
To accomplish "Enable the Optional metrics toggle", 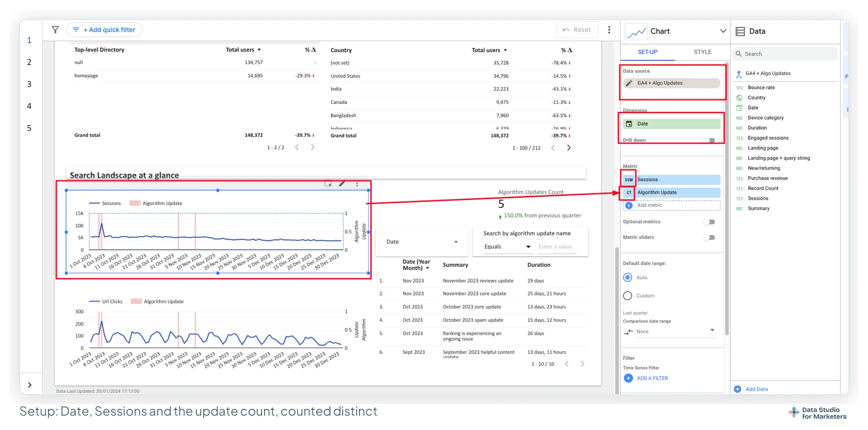I will point(709,222).
